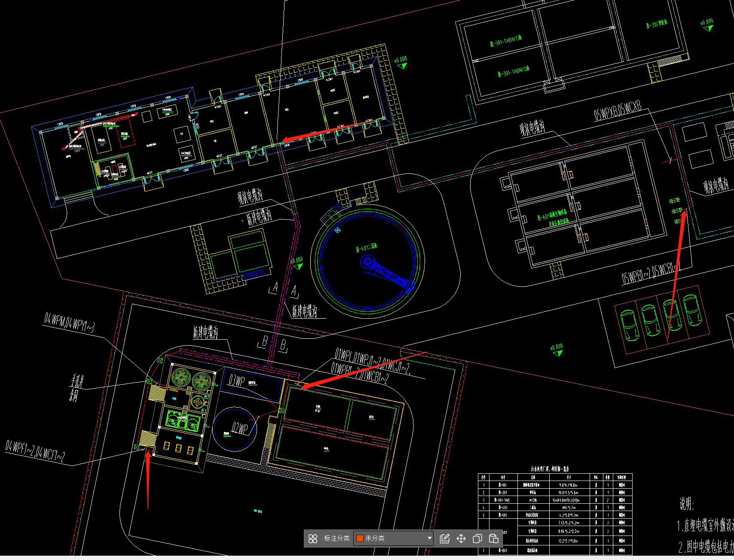
Task: Click the edit annotation pencil icon
Action: click(x=445, y=539)
